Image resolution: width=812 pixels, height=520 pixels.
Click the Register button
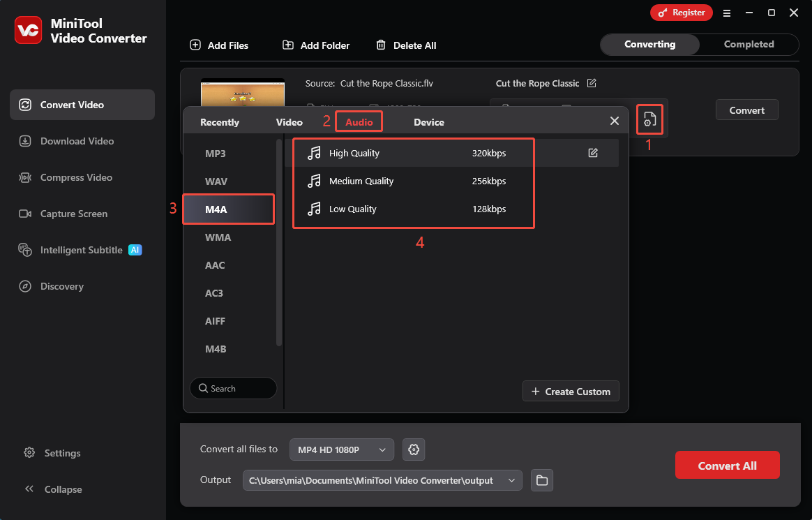(x=682, y=12)
